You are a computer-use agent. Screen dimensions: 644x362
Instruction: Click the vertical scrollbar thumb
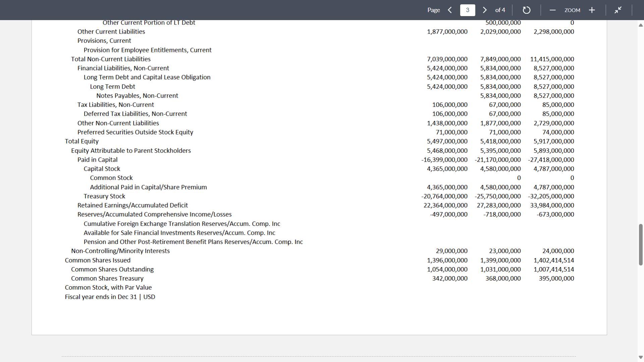641,245
